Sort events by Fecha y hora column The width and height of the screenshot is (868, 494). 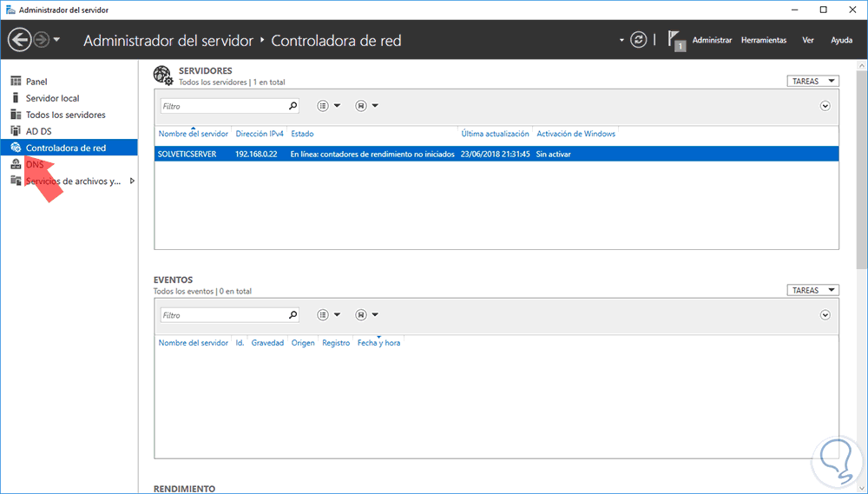click(378, 343)
